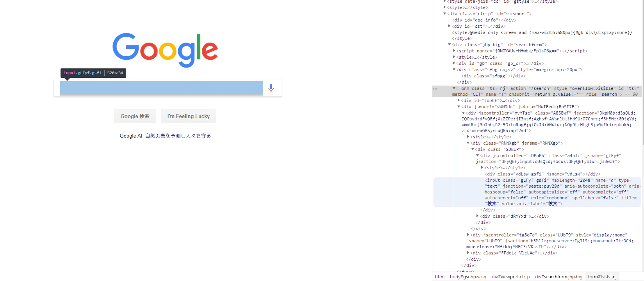Collapse the div jsmodel="vWNDde" node
This screenshot has width=644, height=281.
tap(458, 107)
